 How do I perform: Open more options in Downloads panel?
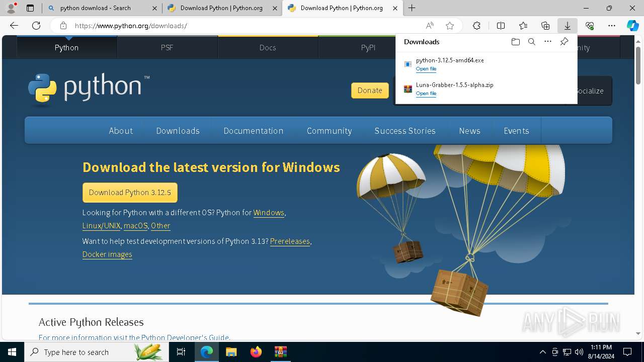coord(548,42)
